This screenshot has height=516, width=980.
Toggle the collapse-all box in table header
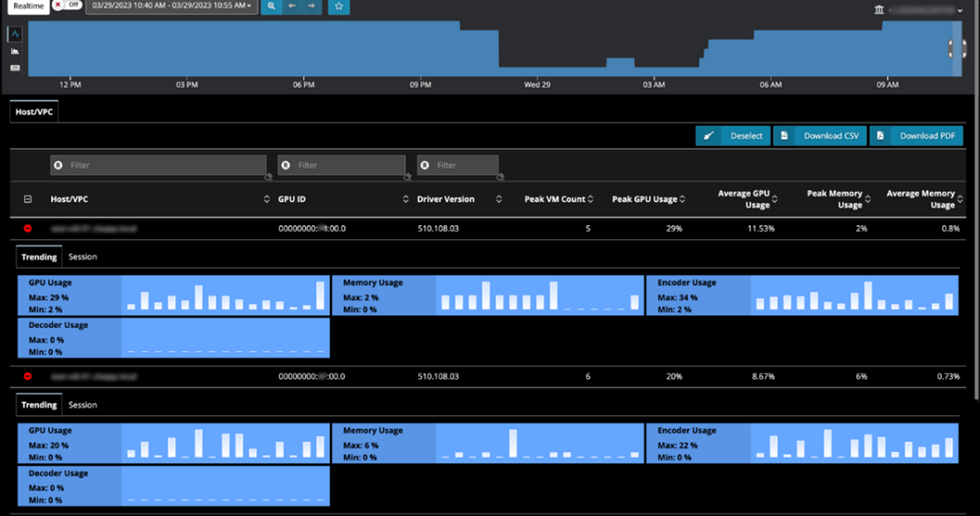coord(28,199)
